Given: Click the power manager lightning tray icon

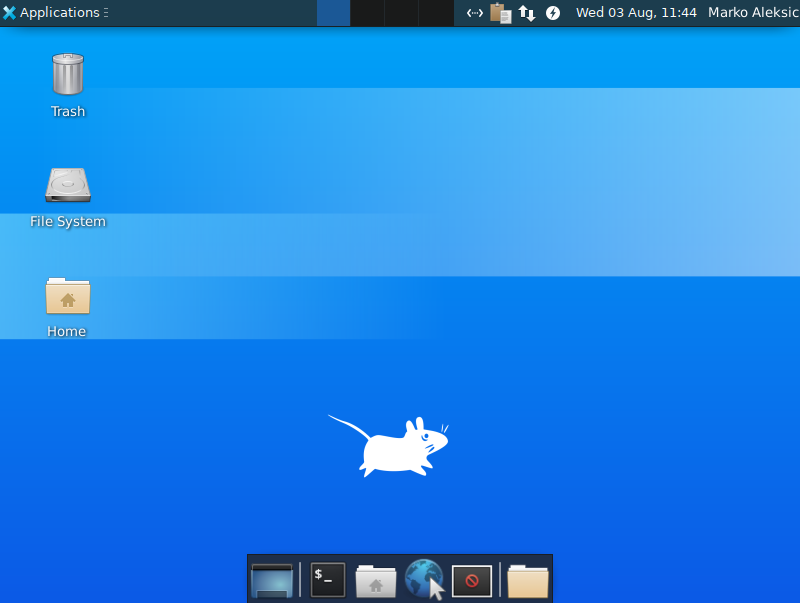Looking at the screenshot, I should click(x=552, y=13).
